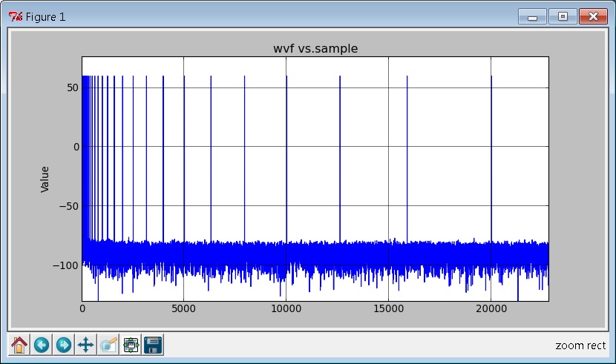Click the Tk feather icon in title bar
616x364 pixels.
tap(16, 17)
